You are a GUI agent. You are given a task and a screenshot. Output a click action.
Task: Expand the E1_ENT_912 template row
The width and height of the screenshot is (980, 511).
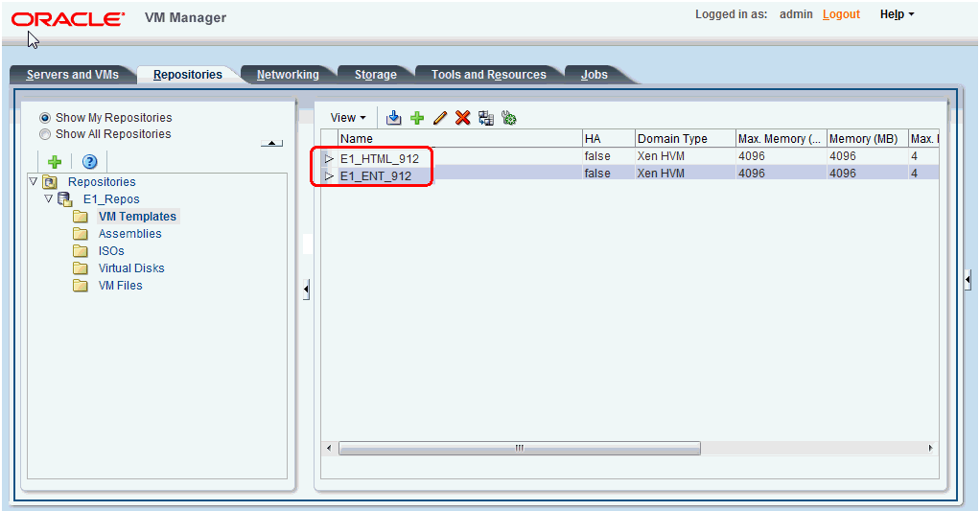329,176
